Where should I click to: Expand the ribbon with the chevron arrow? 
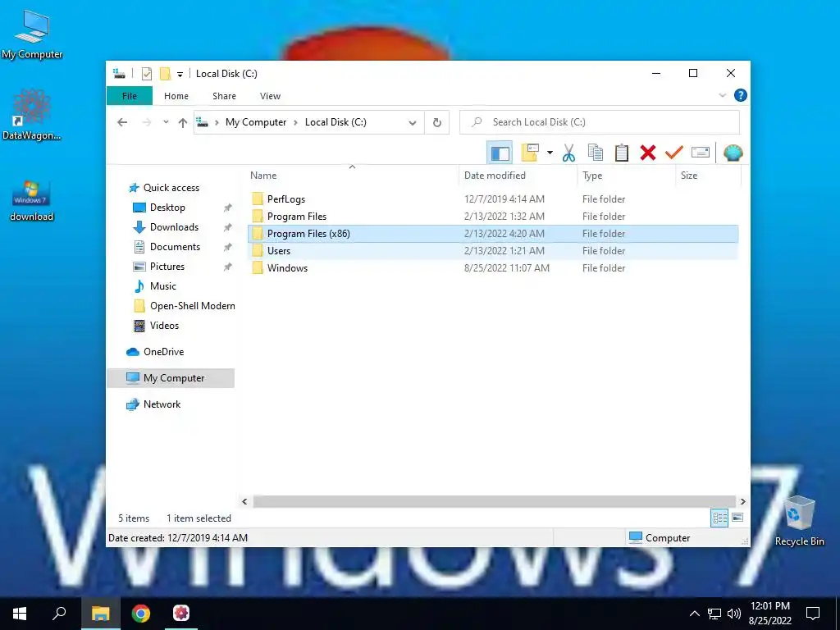tap(722, 95)
